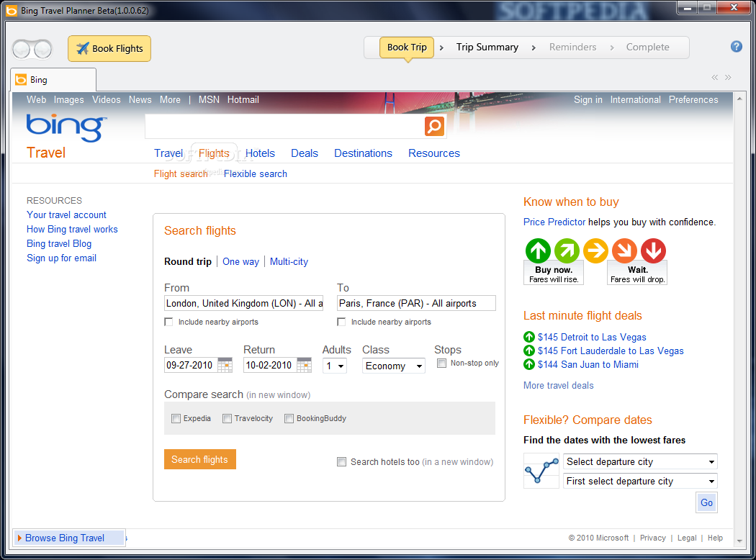Open Your travel account link
Viewport: 756px width, 560px height.
pyautogui.click(x=66, y=215)
